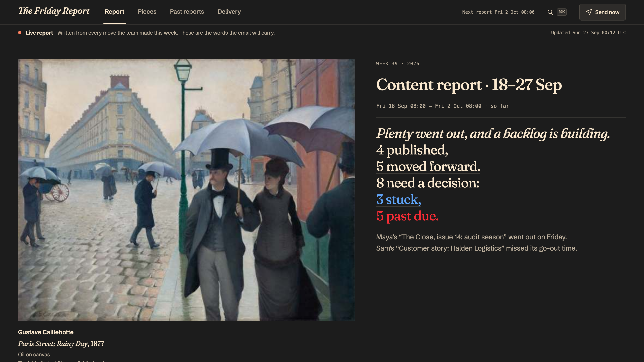Screen dimensions: 644x362
Task: Open search via the magnifier icon
Action: click(x=550, y=12)
